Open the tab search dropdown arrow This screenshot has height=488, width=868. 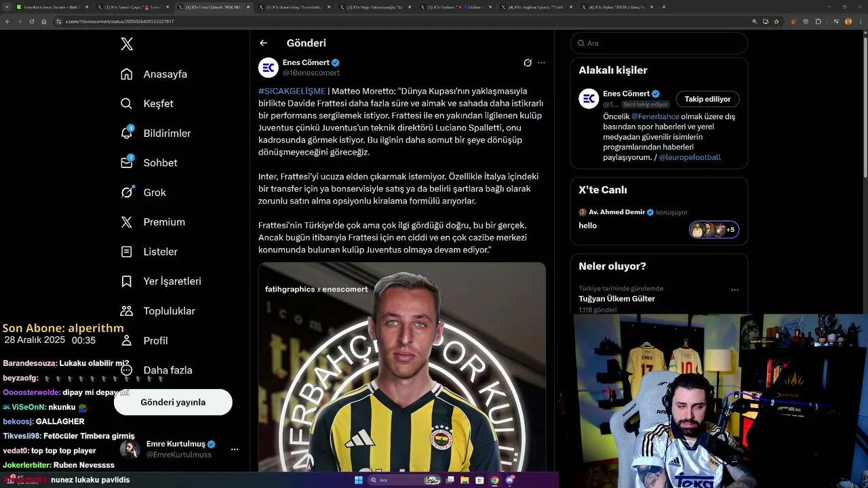tap(6, 7)
